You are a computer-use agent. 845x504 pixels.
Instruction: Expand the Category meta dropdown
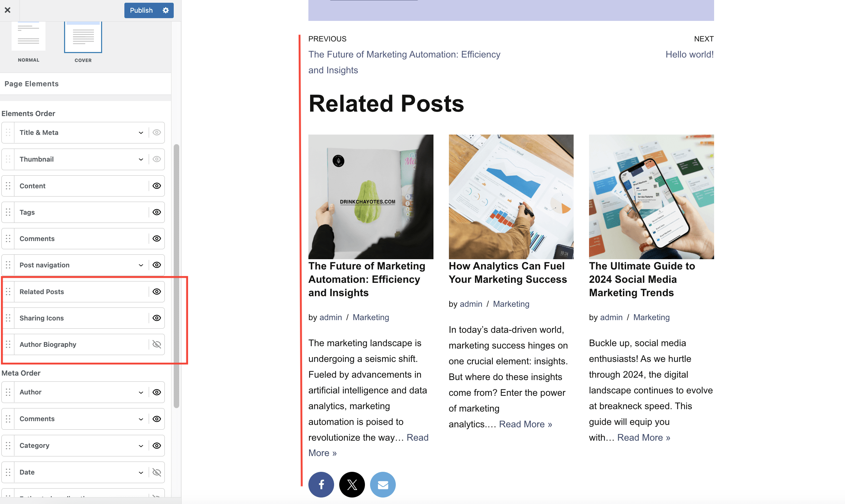click(141, 445)
